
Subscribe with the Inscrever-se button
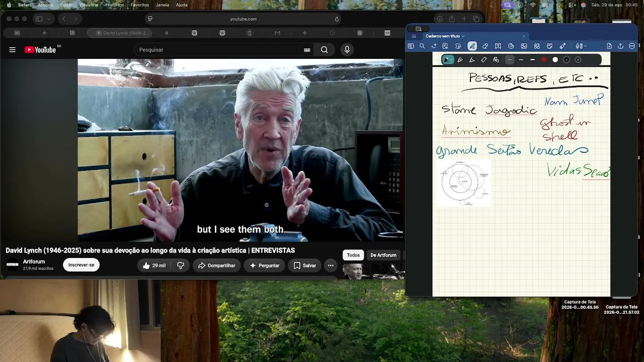pyautogui.click(x=81, y=265)
